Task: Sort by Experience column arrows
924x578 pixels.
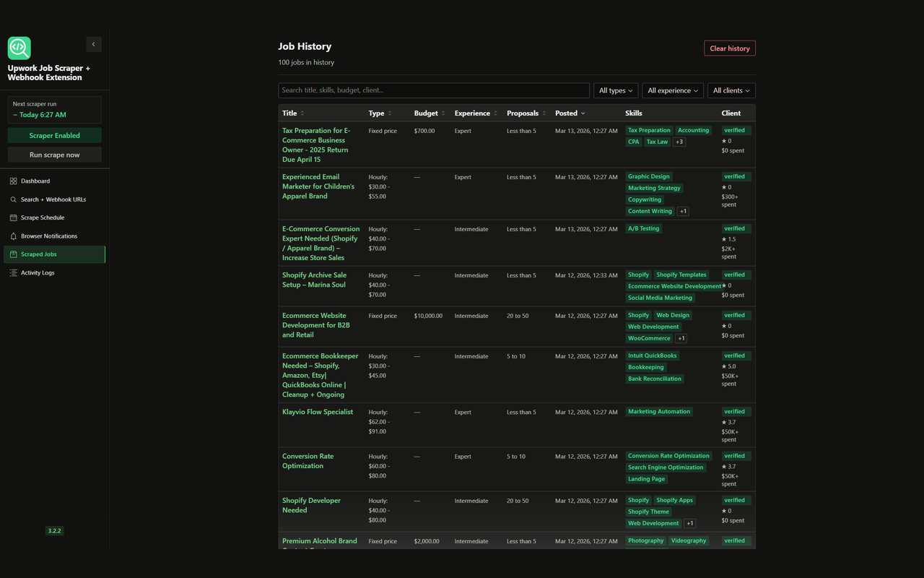Action: [496, 113]
